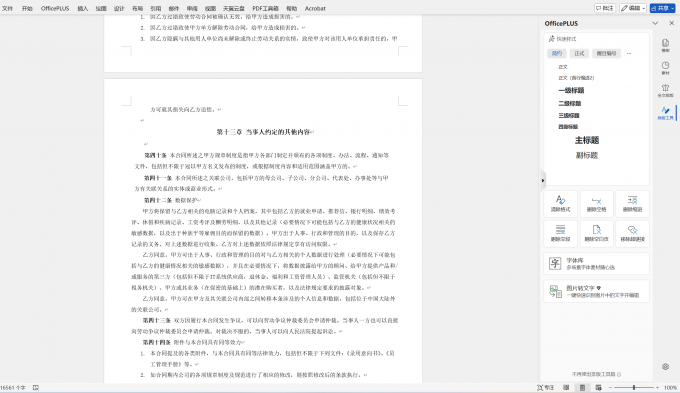This screenshot has width=680, height=393.
Task: Click the 删除空白页 (delete blank pages) tool
Action: tap(596, 233)
